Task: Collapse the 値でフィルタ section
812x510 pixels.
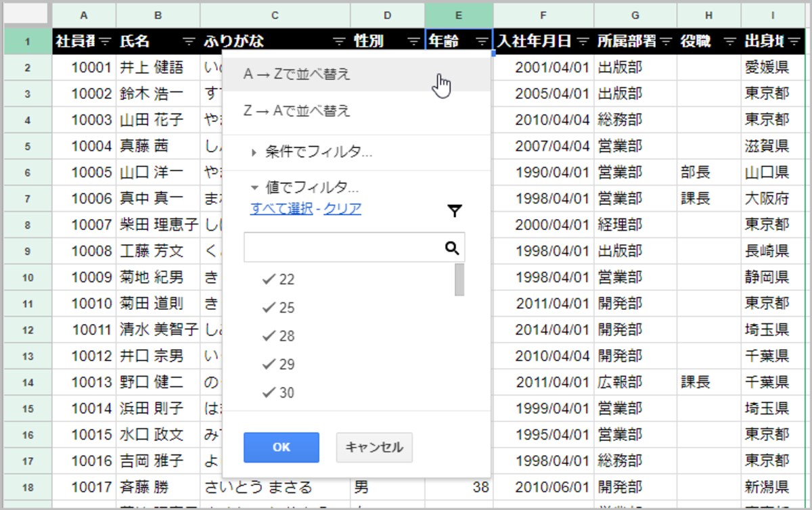Action: (x=304, y=187)
